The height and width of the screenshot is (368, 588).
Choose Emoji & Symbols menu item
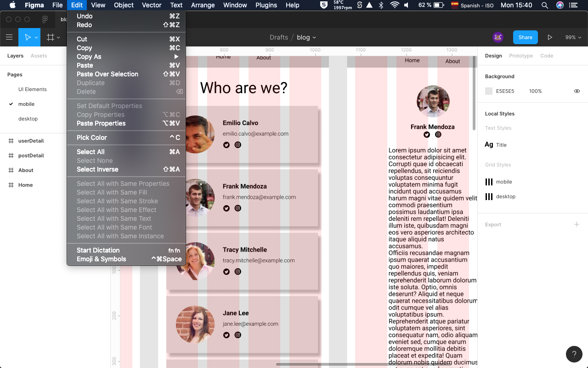126,259
